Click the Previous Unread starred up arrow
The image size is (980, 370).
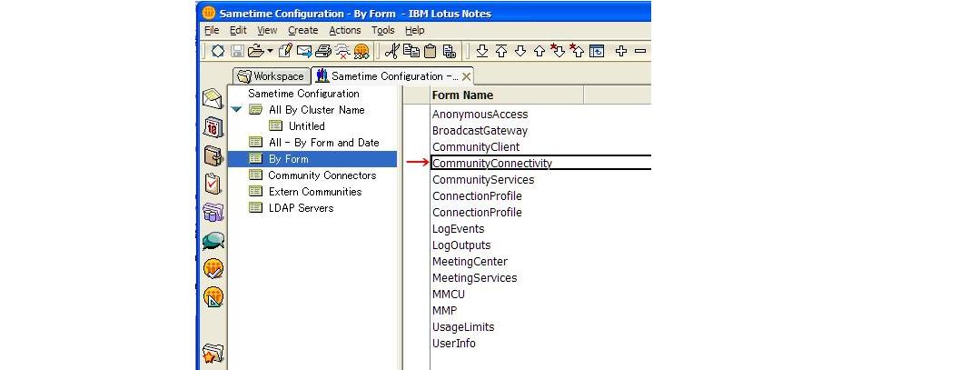coord(577,51)
